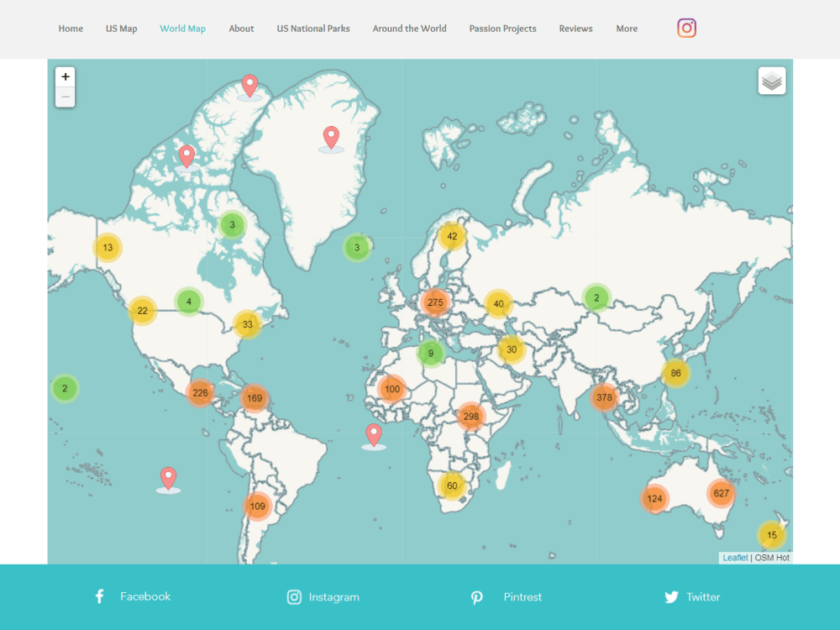Open the 30 cluster in the Middle East
Viewport: 840px width, 630px height.
[x=512, y=349]
